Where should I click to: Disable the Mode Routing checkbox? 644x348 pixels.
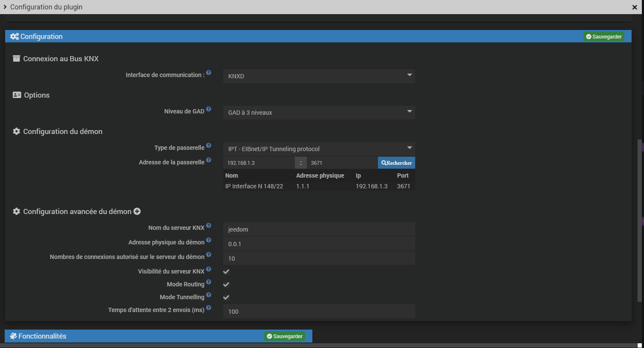click(226, 285)
